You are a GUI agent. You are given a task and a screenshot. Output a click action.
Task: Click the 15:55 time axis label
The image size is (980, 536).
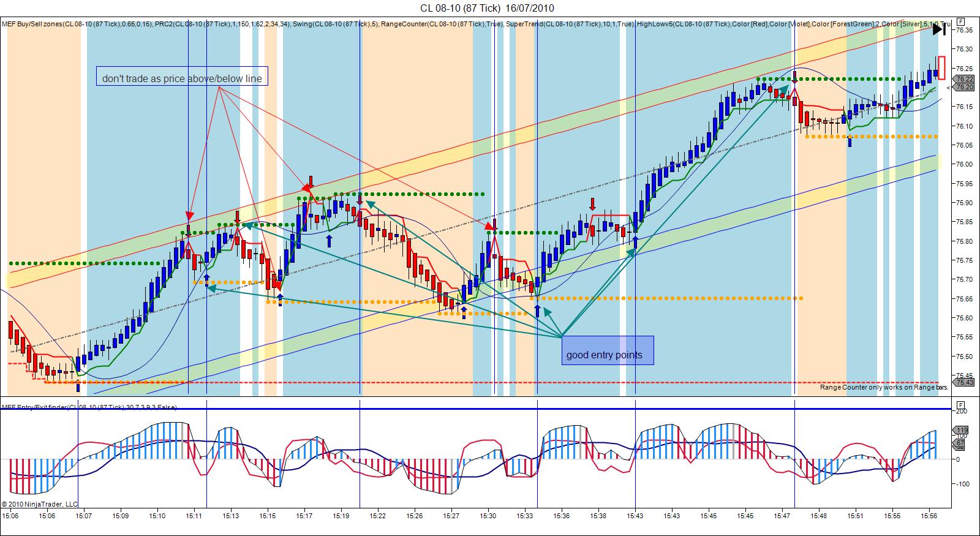pos(892,516)
